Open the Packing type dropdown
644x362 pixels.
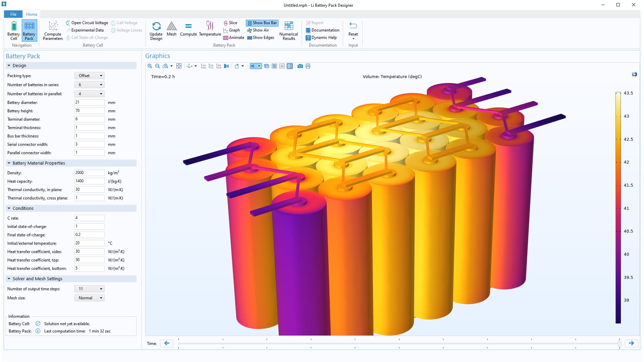click(x=89, y=76)
